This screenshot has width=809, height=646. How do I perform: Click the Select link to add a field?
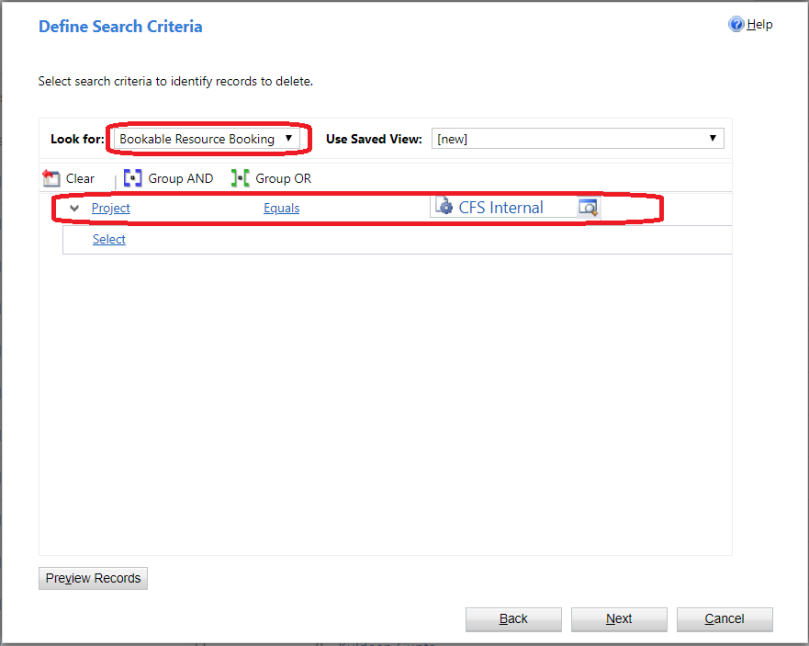click(x=109, y=239)
